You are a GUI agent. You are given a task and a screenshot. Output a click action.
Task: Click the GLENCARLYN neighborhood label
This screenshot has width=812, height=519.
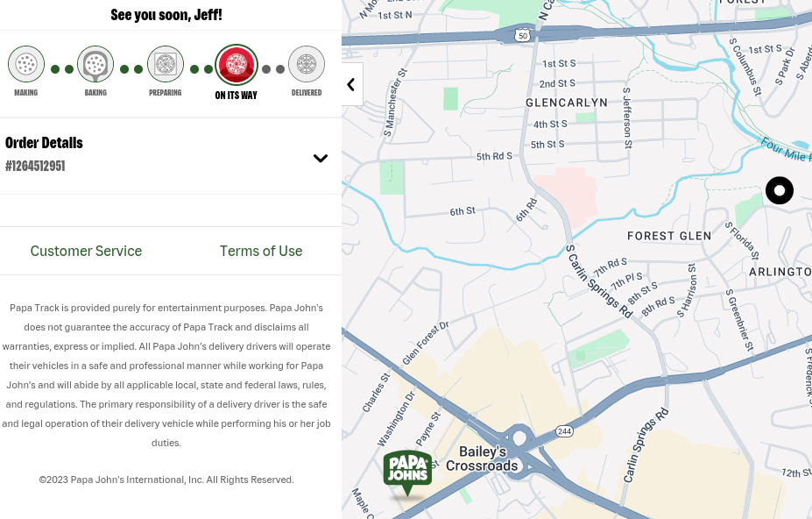coord(567,103)
